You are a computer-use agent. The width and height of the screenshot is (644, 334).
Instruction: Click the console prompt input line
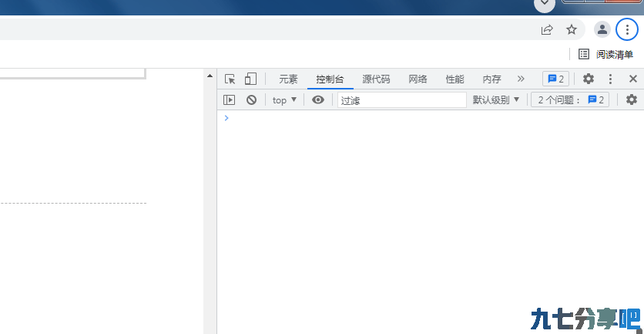pyautogui.click(x=431, y=119)
